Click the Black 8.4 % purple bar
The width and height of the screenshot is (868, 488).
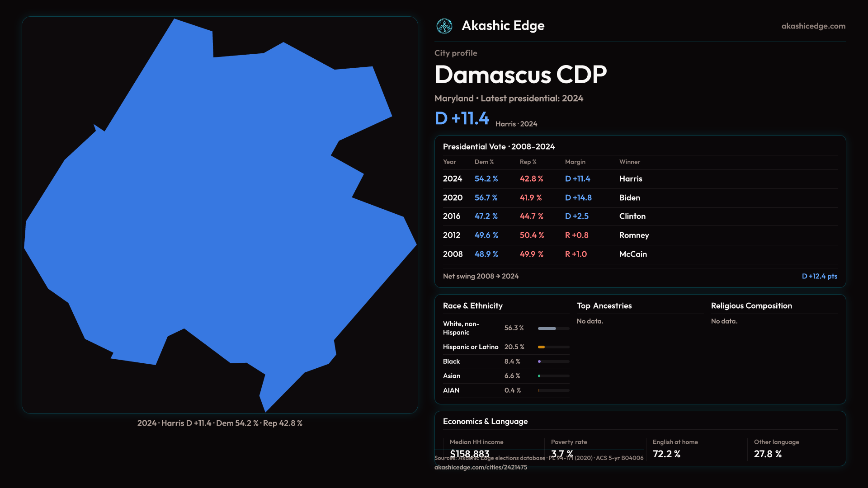[539, 361]
